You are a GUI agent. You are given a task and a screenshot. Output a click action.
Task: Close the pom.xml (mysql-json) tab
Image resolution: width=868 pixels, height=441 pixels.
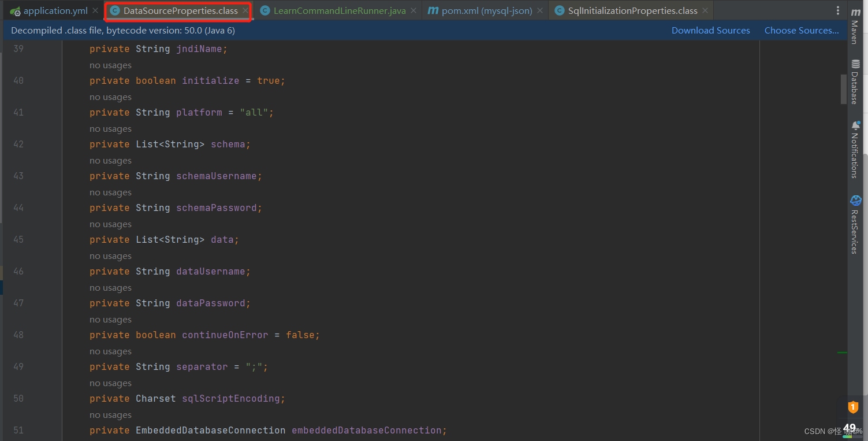tap(540, 11)
